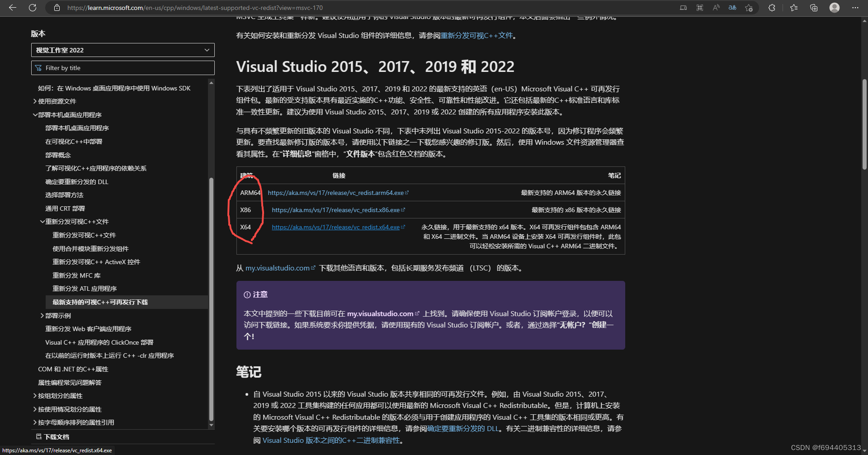Open 重新分发可视C++ ActiveX 控件 item
Screen dimensions: 868x455
pos(96,262)
